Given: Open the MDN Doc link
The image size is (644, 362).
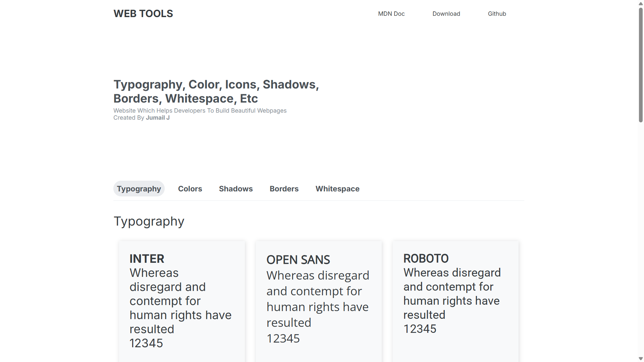Looking at the screenshot, I should coord(391,14).
